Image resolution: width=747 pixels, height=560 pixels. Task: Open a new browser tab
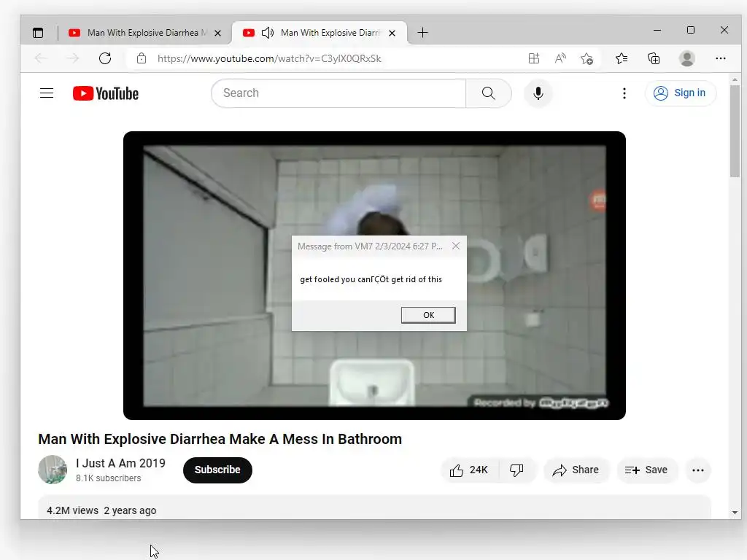(x=422, y=32)
